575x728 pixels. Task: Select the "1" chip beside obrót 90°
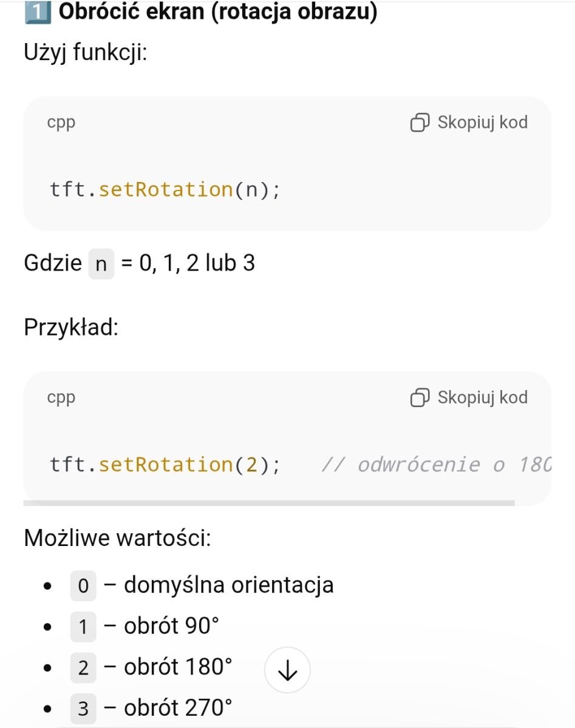coord(83,627)
